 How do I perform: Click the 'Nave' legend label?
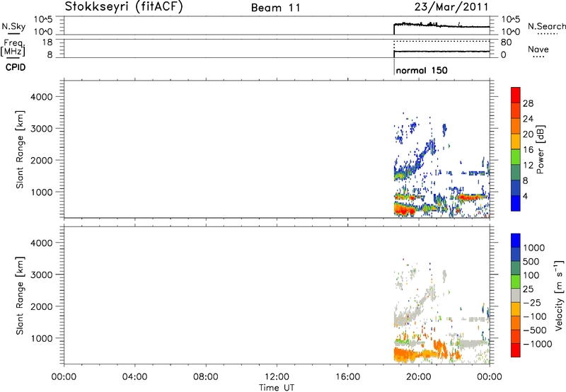pyautogui.click(x=538, y=49)
